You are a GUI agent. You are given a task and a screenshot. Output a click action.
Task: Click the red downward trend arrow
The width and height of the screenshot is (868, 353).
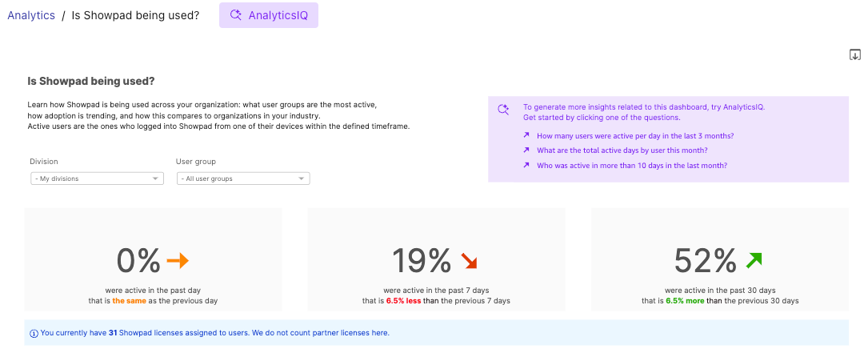(x=469, y=261)
